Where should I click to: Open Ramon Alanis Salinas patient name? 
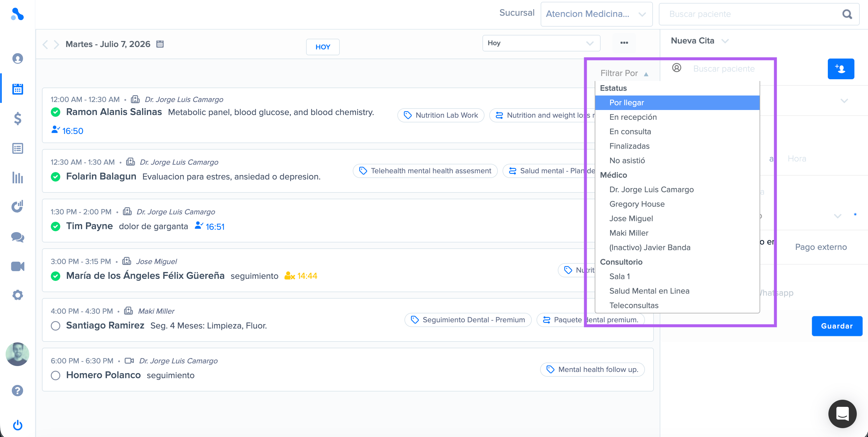click(x=114, y=112)
